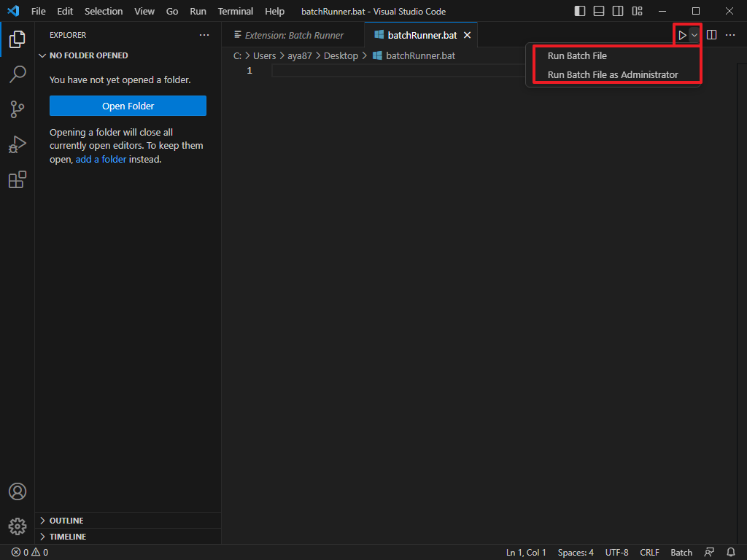Click the VS Code logo icon

tap(13, 11)
